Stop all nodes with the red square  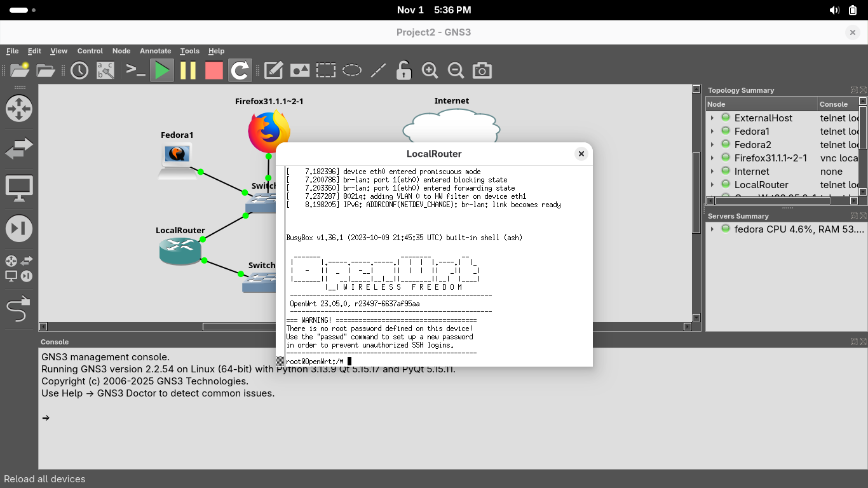click(214, 71)
